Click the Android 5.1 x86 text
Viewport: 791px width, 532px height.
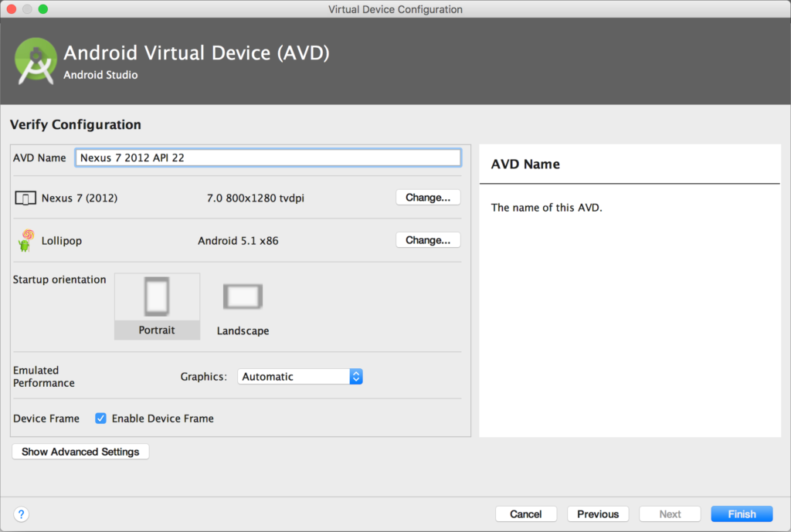tap(238, 241)
